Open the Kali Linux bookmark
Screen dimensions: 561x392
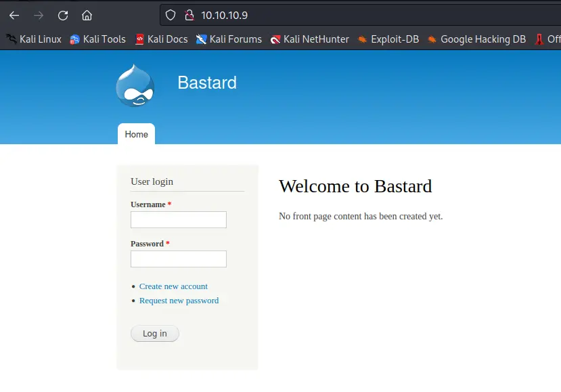[x=34, y=39]
